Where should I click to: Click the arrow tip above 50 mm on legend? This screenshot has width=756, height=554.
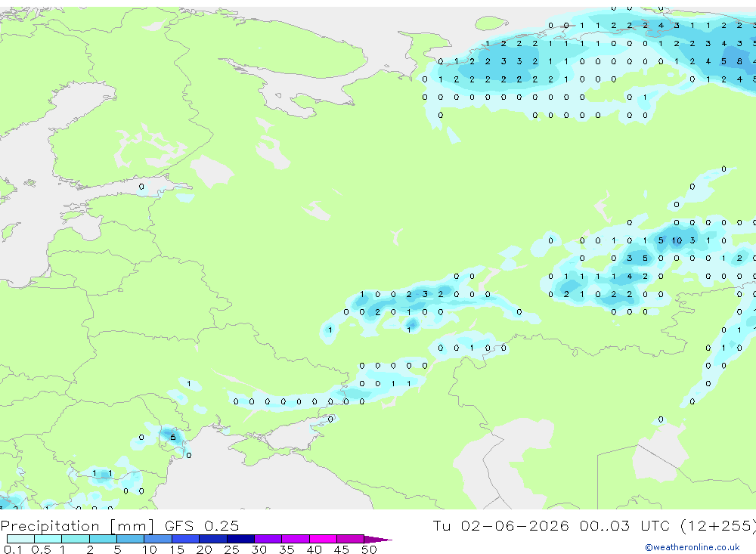click(379, 540)
